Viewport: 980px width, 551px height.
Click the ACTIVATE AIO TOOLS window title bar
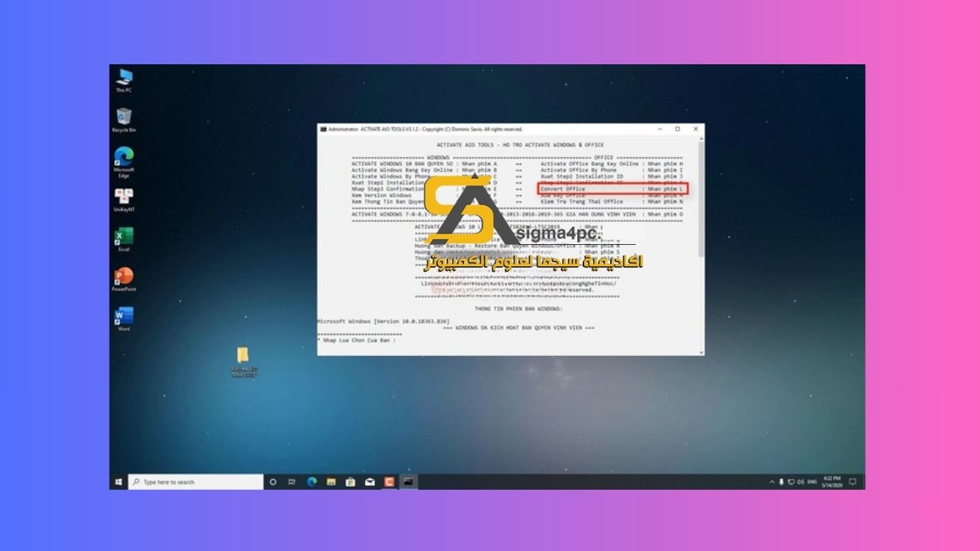[x=490, y=129]
